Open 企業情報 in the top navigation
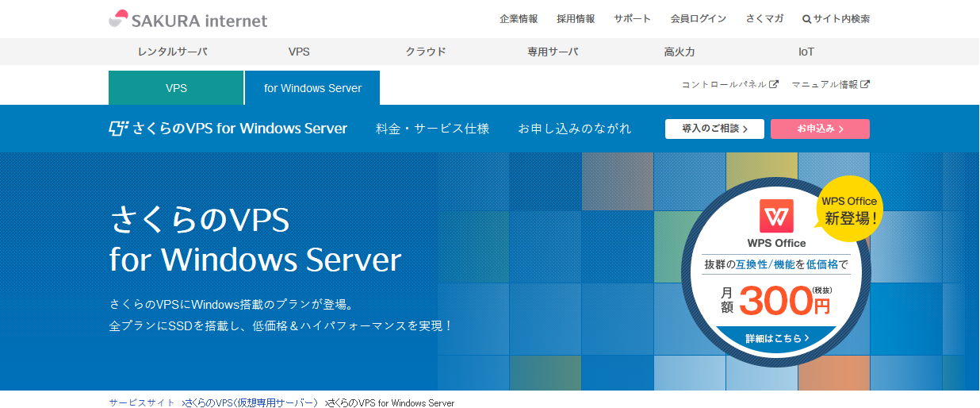 pos(519,19)
